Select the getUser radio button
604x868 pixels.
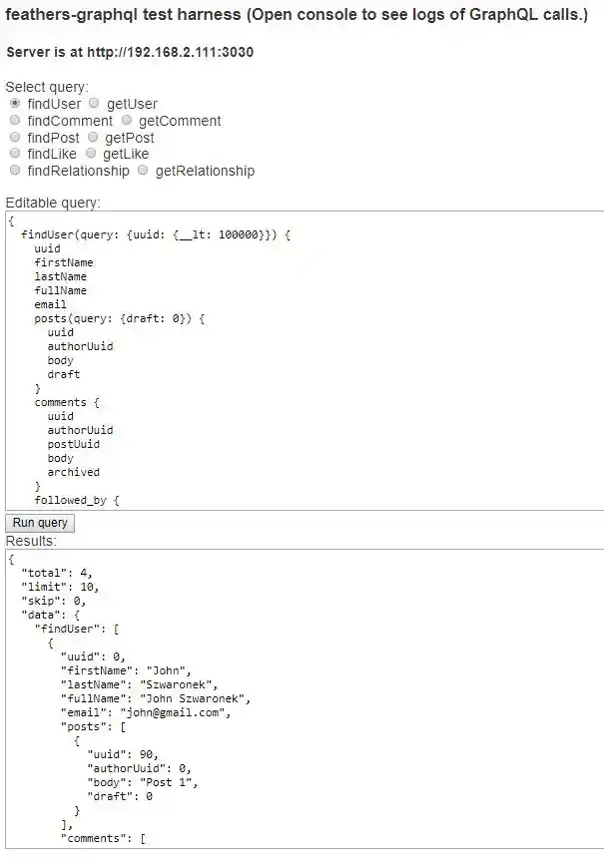94,104
